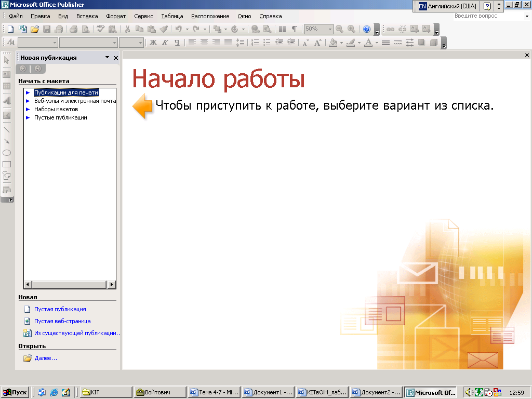Select the Text Box tool
Screen dimensions: 532x399
tap(6, 74)
